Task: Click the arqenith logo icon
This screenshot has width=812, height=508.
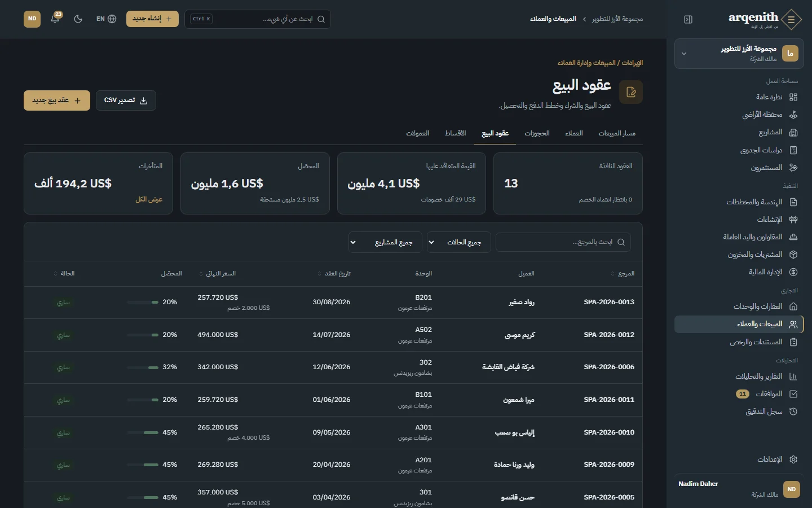Action: (792, 19)
